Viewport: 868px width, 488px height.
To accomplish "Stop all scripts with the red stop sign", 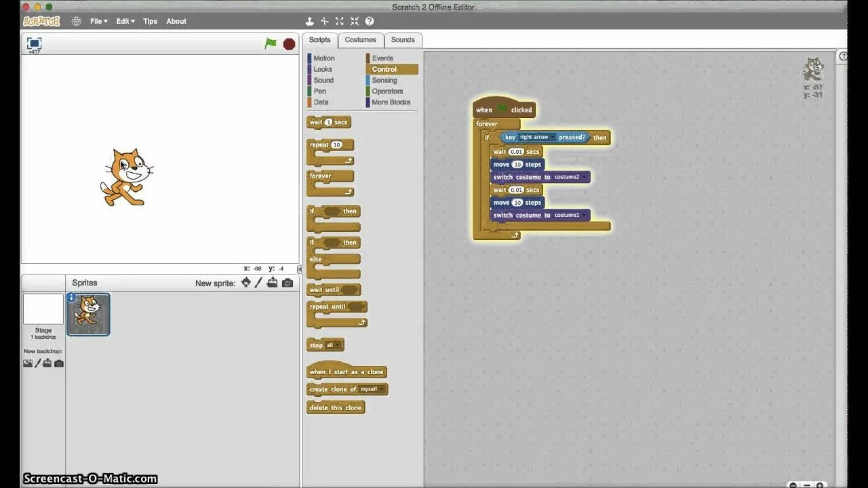I will tap(289, 44).
